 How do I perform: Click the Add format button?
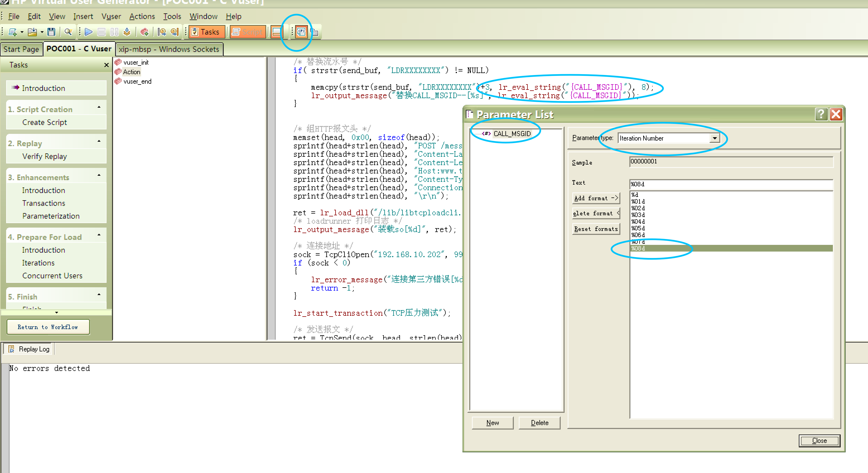tap(596, 198)
